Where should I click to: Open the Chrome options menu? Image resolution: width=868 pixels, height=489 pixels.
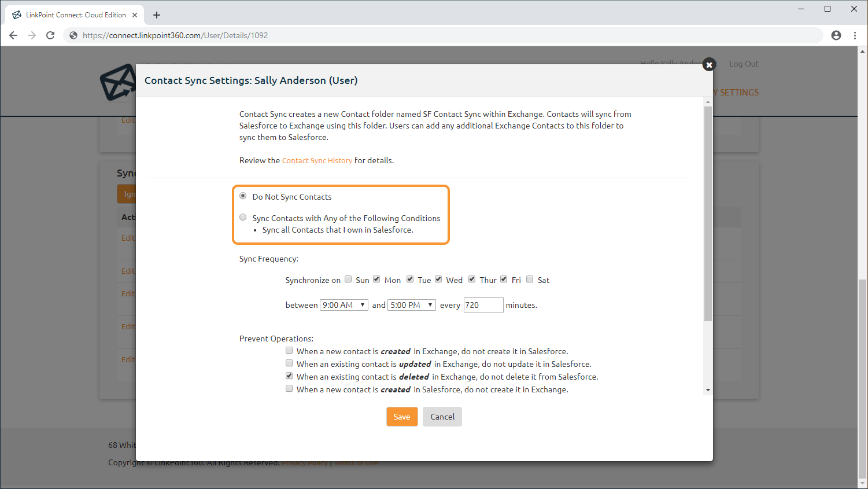point(855,35)
